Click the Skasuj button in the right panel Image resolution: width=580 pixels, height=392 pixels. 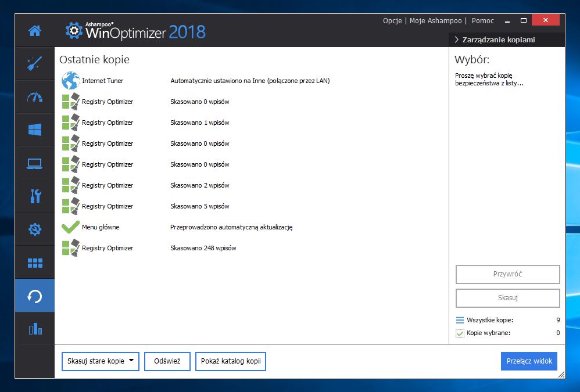[507, 298]
